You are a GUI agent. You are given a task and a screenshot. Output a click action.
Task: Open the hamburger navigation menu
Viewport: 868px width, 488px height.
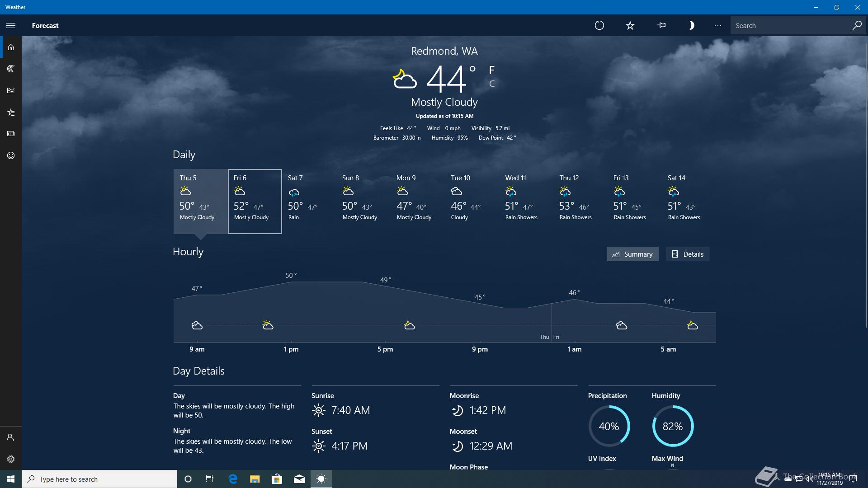point(11,26)
